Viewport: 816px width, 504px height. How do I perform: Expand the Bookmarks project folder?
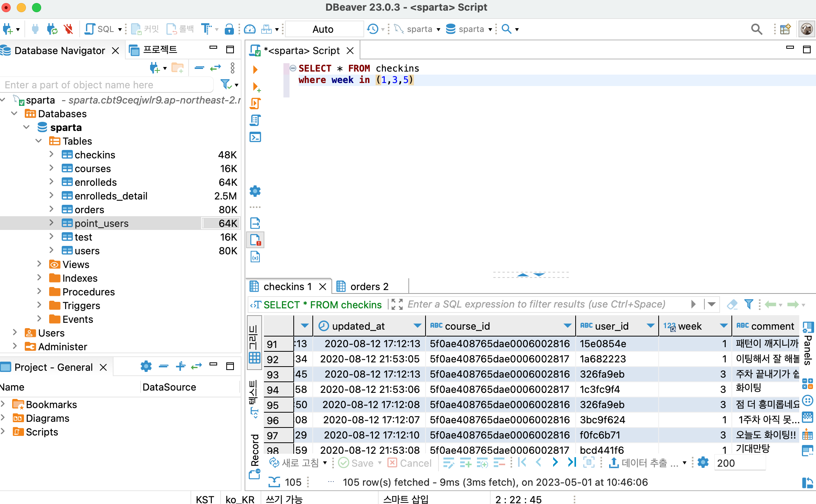pyautogui.click(x=3, y=404)
